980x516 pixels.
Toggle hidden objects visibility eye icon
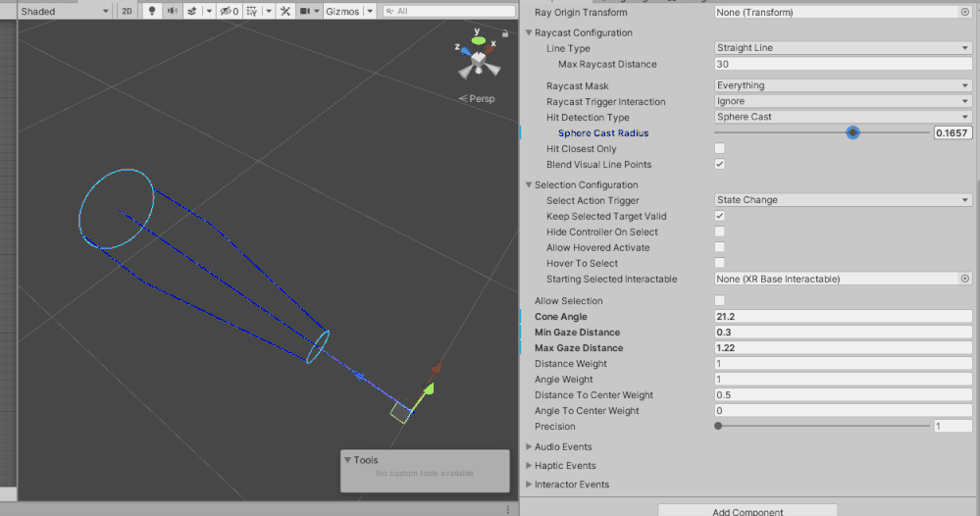[x=230, y=11]
